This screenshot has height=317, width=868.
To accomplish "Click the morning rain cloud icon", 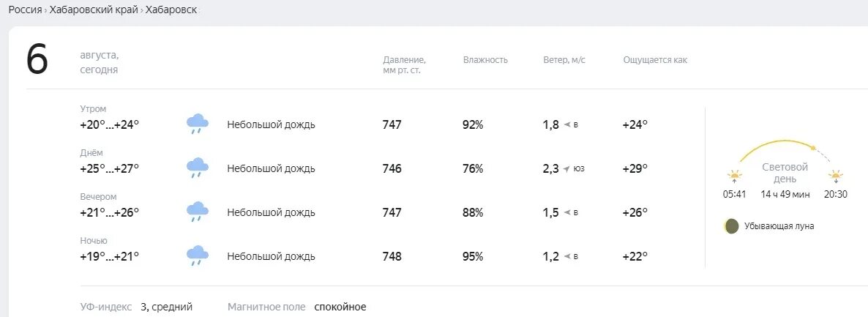I will 197,124.
